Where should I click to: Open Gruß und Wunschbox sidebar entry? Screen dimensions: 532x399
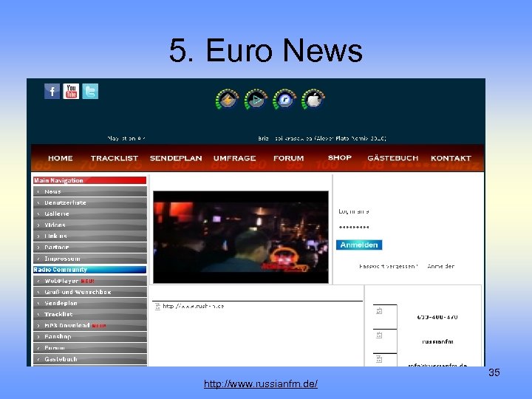click(90, 292)
